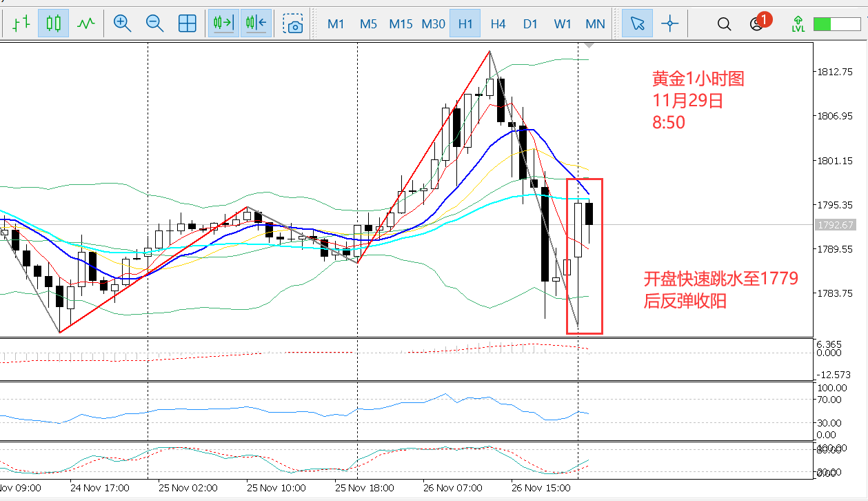Image resolution: width=868 pixels, height=501 pixels.
Task: Click the RSI scale level 30.00
Action: (x=828, y=422)
